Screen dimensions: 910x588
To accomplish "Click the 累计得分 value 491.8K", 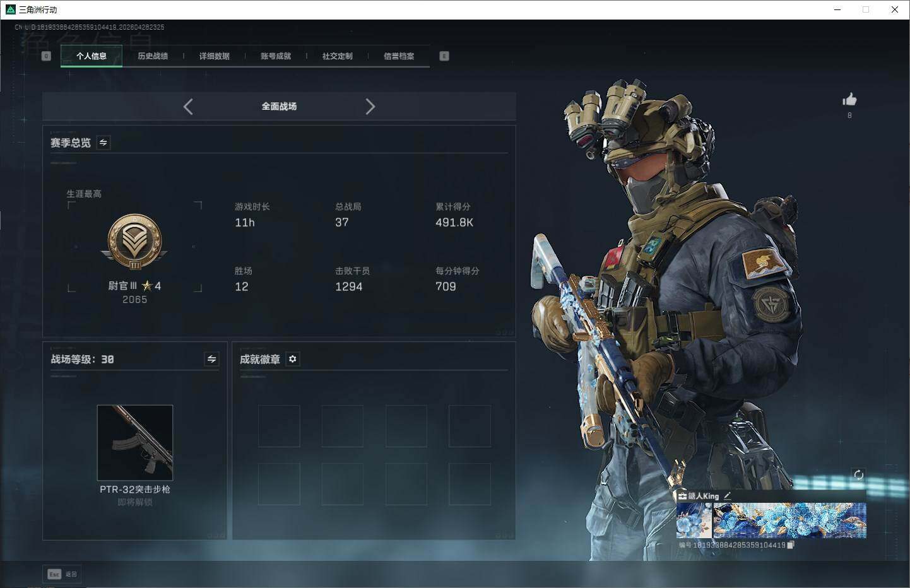I will pos(454,223).
